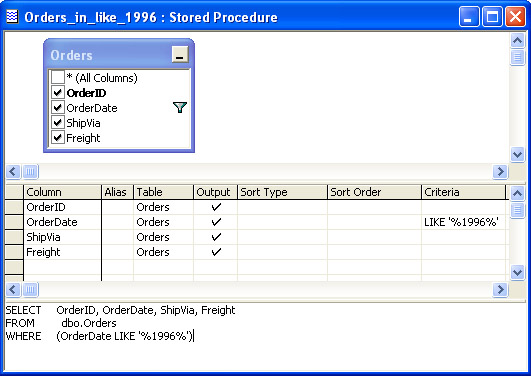531x376 pixels.
Task: Click the stored procedure window icon in the title bar
Action: (12, 16)
